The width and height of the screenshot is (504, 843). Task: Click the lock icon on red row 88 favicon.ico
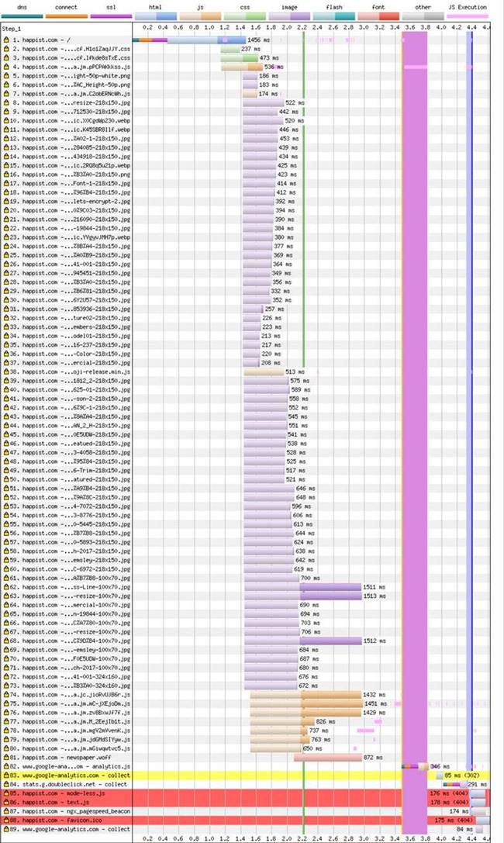[6, 820]
